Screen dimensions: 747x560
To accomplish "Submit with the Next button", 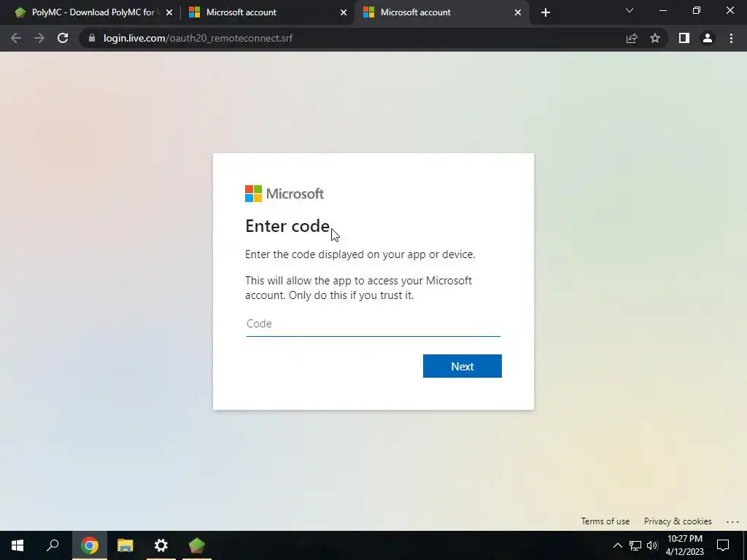I will pos(462,366).
